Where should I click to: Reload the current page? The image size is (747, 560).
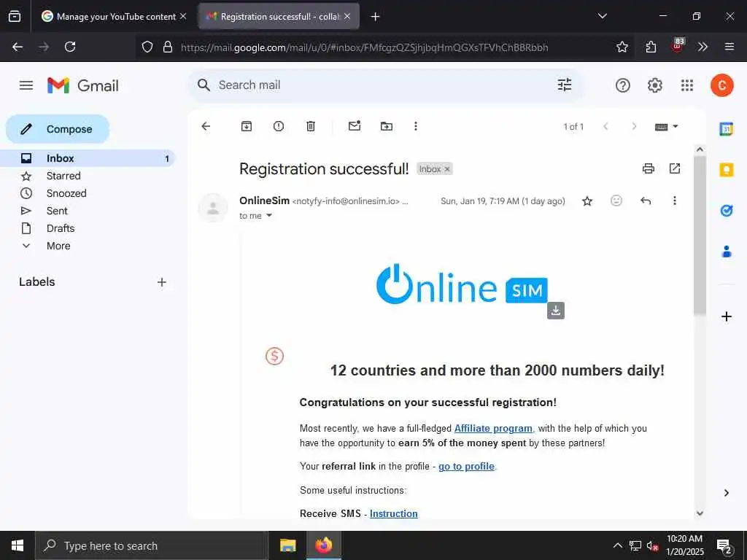point(70,47)
